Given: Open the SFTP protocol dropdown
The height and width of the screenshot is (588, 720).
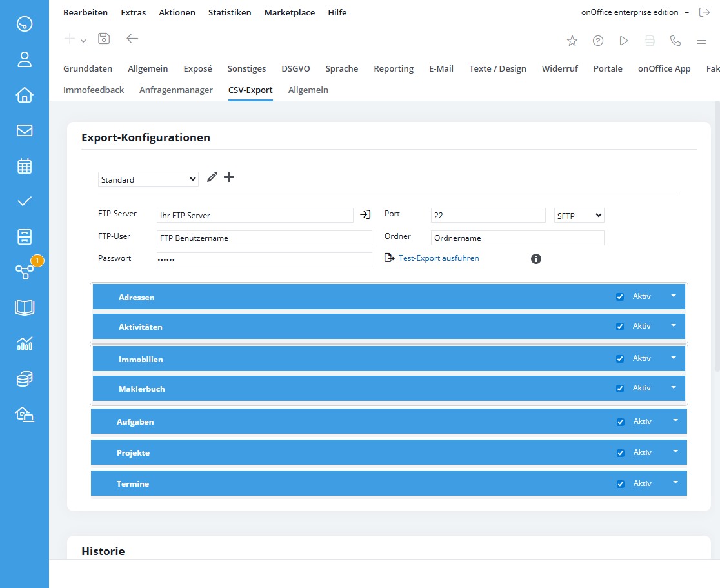Looking at the screenshot, I should pos(579,216).
